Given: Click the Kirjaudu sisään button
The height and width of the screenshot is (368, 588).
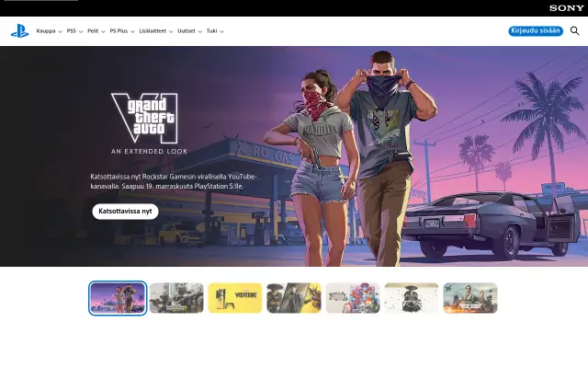Looking at the screenshot, I should click(x=536, y=30).
